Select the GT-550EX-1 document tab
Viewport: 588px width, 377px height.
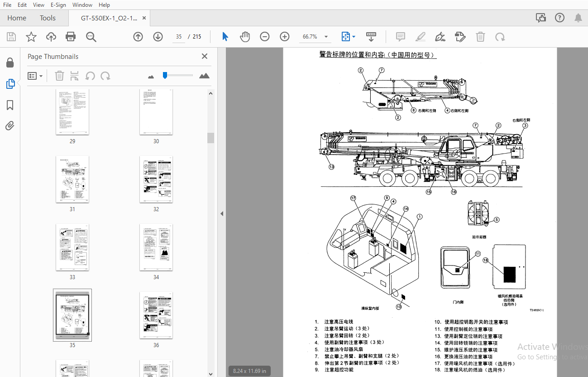[109, 18]
